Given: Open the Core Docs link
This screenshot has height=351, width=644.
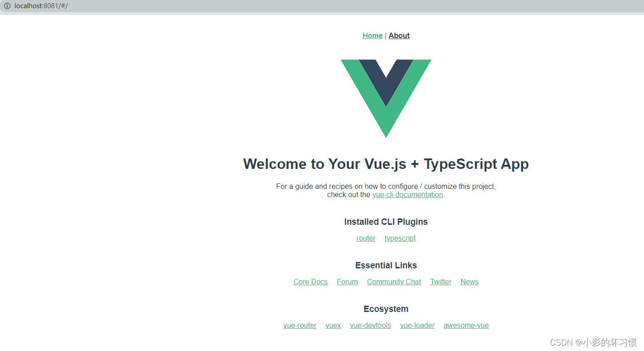Looking at the screenshot, I should click(310, 282).
